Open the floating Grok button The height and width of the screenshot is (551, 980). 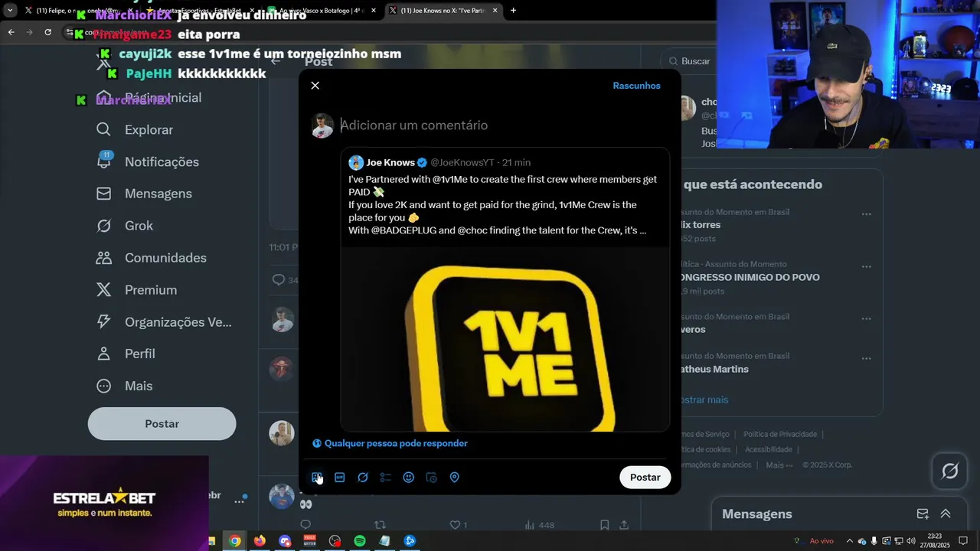[x=949, y=471]
